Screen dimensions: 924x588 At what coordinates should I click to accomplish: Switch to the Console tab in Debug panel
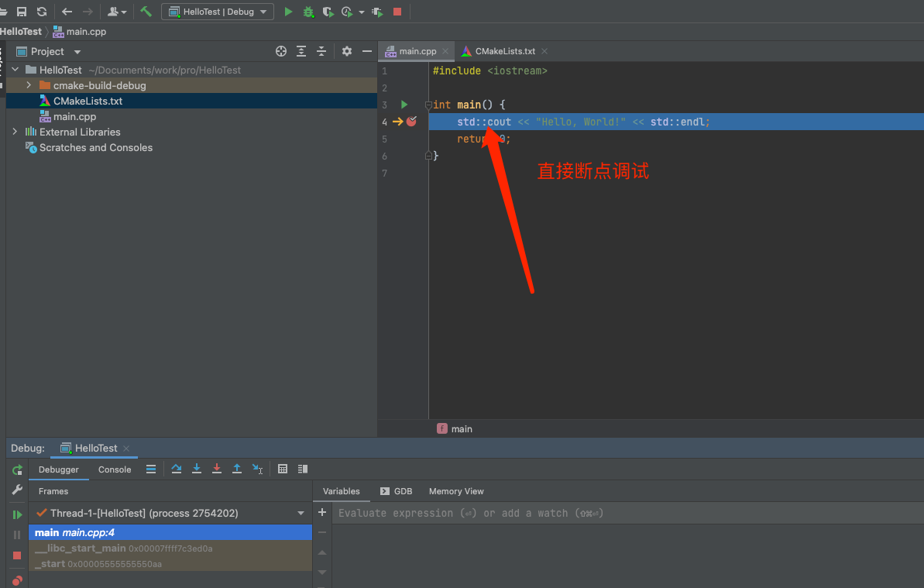(x=114, y=469)
